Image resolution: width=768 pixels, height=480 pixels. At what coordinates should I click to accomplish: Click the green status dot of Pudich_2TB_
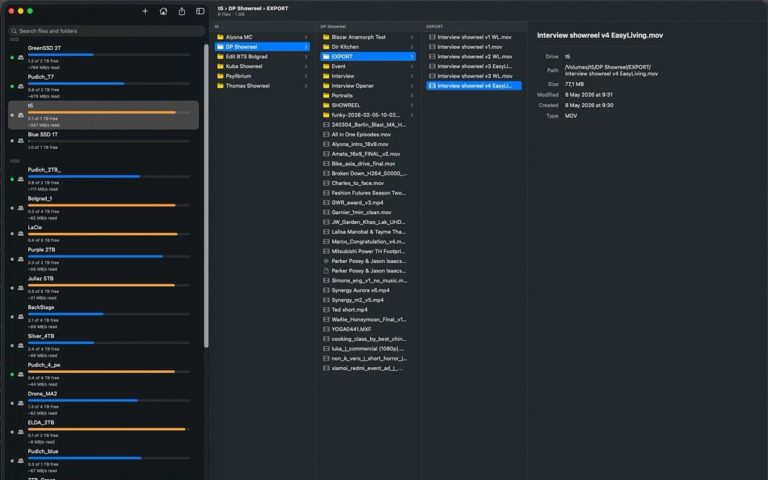[x=12, y=179]
